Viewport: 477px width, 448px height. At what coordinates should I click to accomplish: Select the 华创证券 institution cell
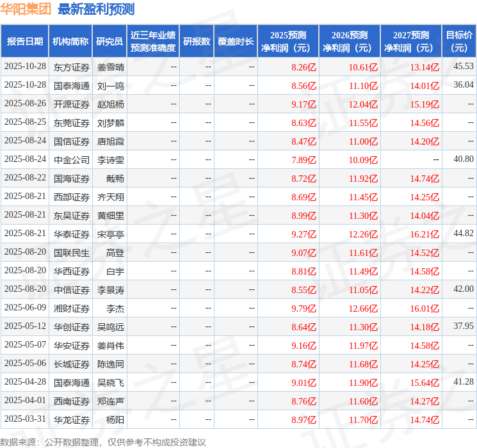pos(72,327)
